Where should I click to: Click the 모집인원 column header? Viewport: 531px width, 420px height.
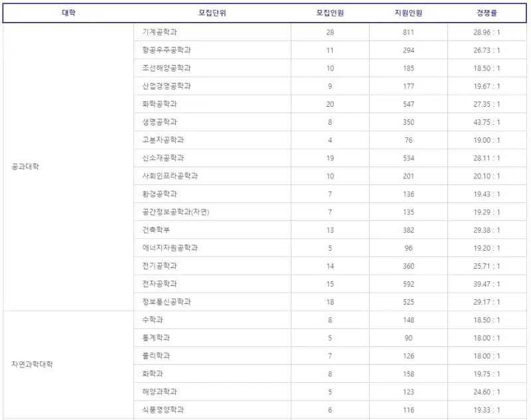[x=330, y=13]
